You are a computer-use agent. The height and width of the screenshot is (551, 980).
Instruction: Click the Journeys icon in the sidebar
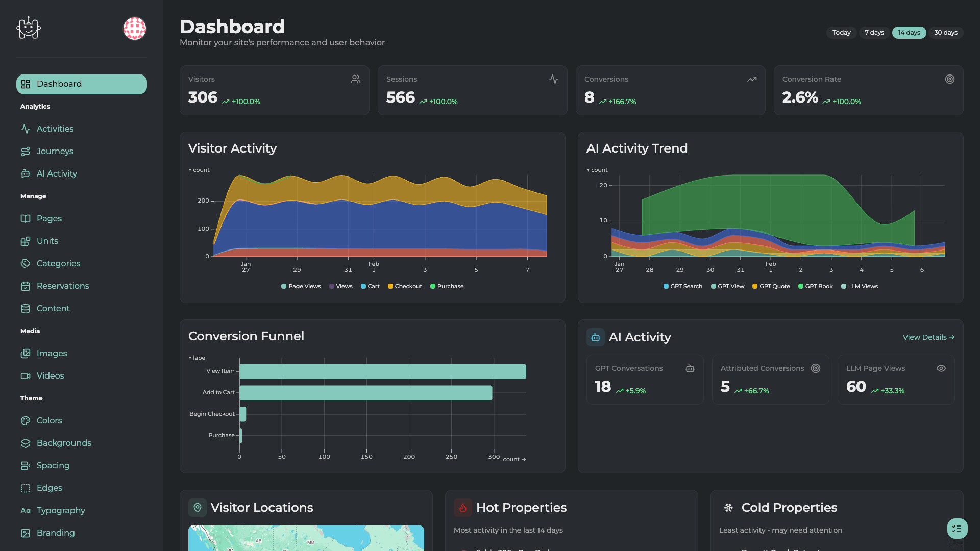[x=26, y=151]
